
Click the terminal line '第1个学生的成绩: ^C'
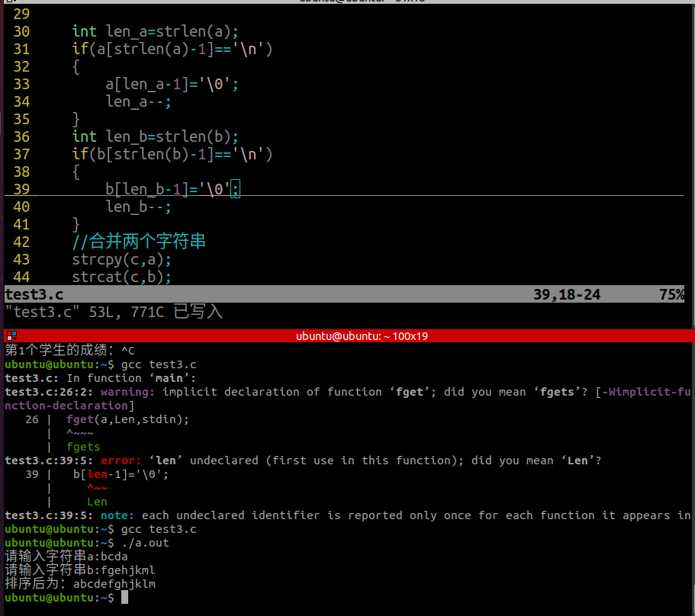[69, 350]
